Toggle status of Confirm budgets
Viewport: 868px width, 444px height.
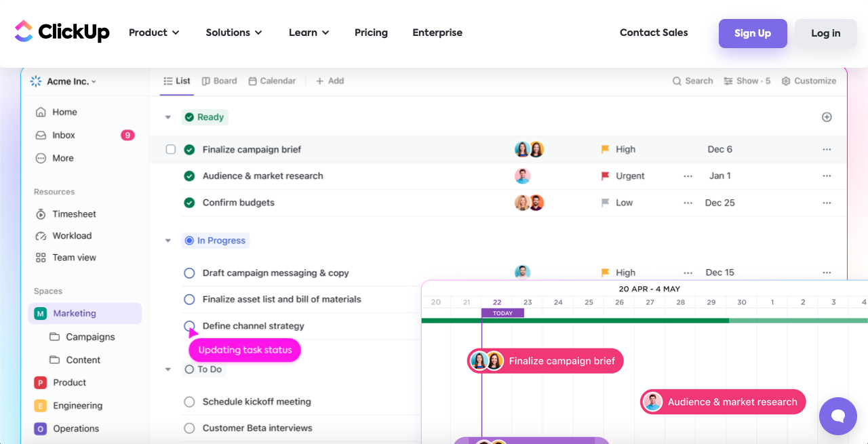coord(190,203)
